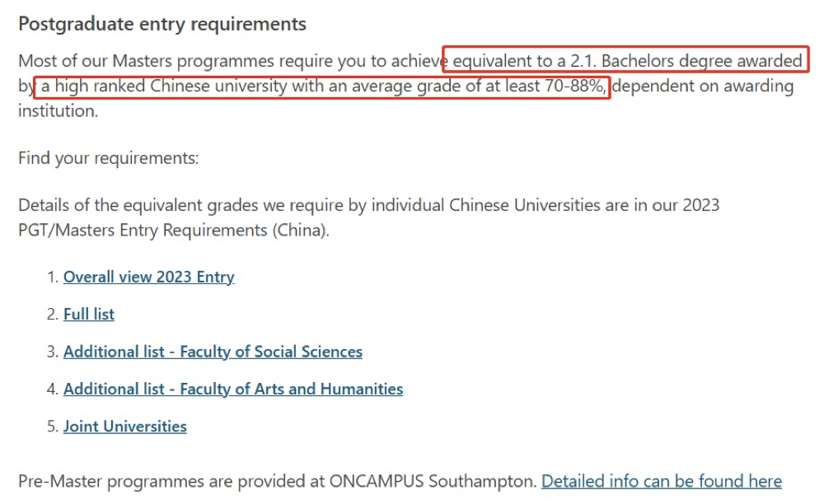Click the word 'institution.' ending the first paragraph
Viewport: 824px width, 504px height.
[59, 111]
